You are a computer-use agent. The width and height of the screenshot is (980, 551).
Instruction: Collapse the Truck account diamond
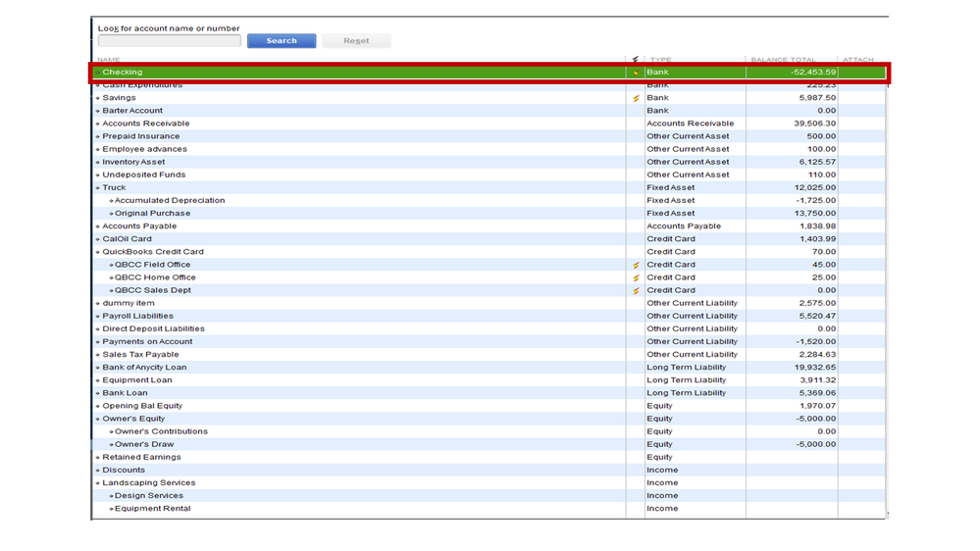97,188
